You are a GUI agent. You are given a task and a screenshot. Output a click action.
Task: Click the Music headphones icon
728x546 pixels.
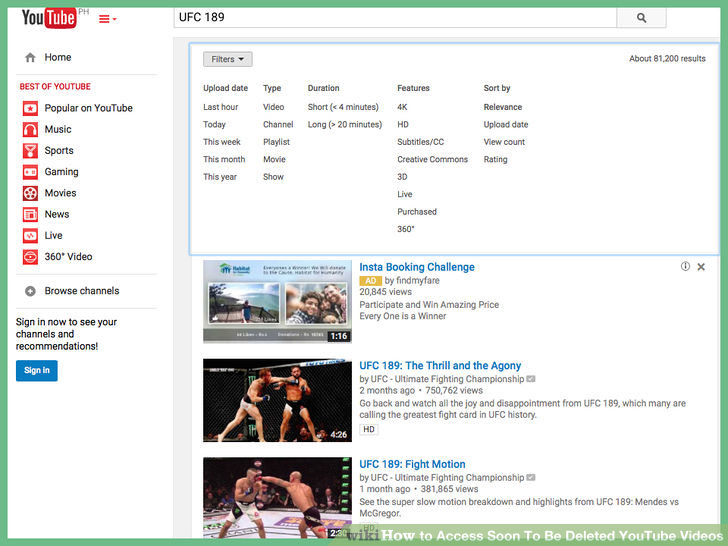(x=30, y=130)
